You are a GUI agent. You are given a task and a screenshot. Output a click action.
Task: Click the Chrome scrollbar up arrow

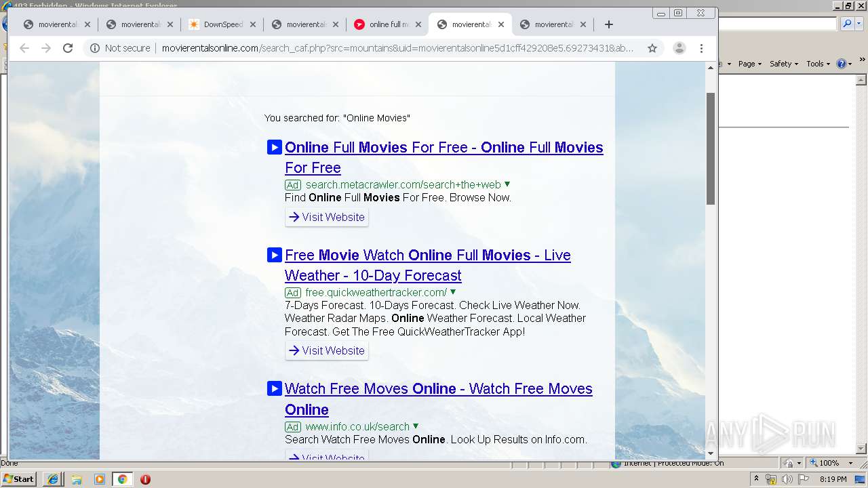tap(711, 67)
